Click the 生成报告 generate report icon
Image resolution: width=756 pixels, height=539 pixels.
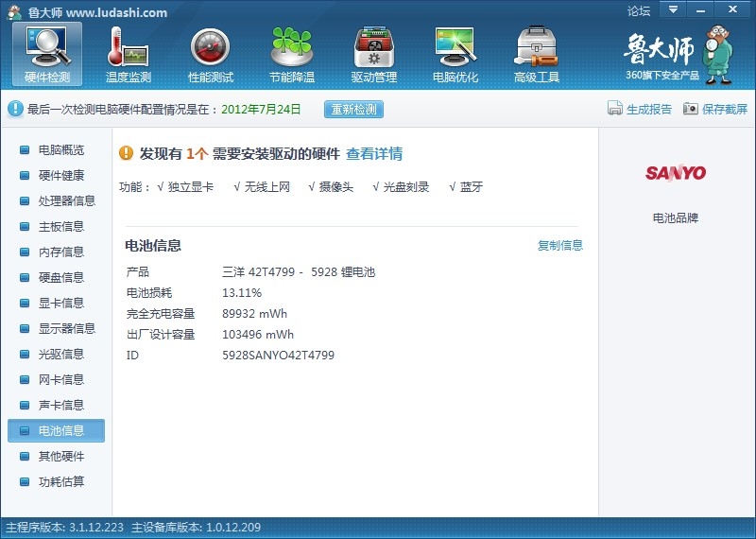(x=615, y=109)
